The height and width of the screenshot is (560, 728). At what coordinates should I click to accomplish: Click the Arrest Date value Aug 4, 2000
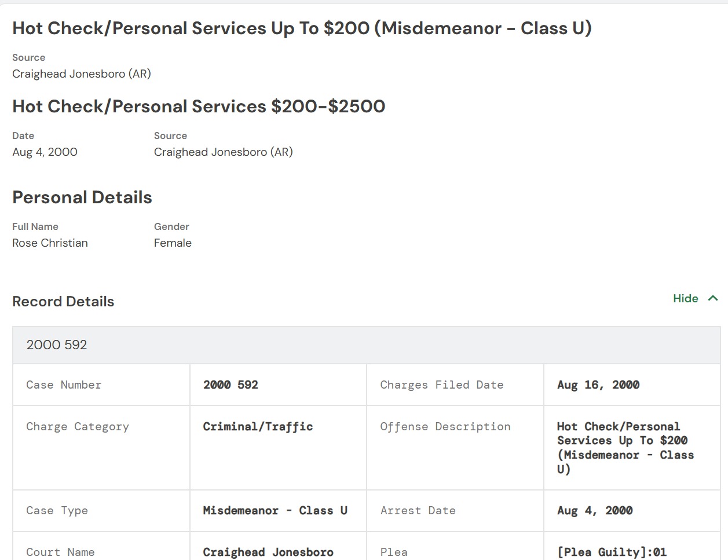click(594, 511)
